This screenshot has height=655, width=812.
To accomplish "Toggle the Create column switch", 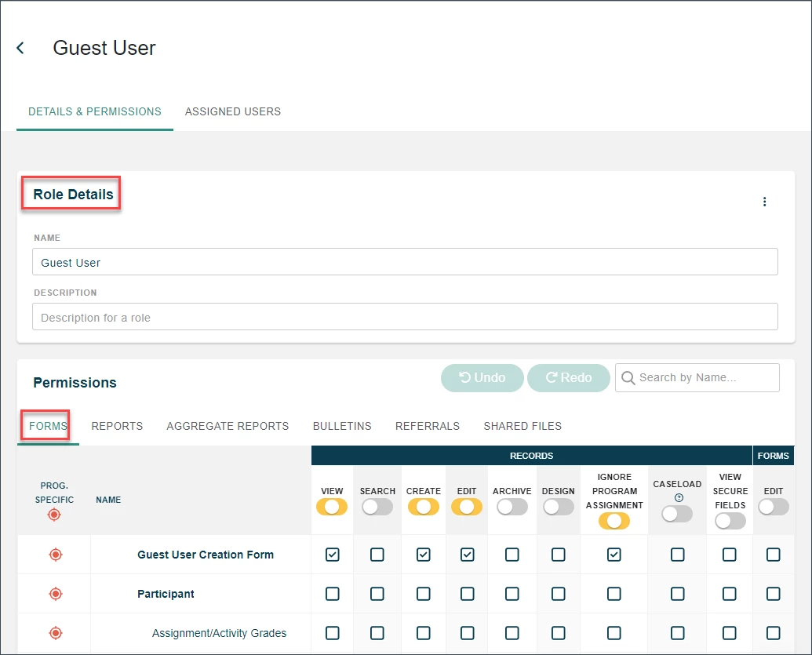I will 424,507.
